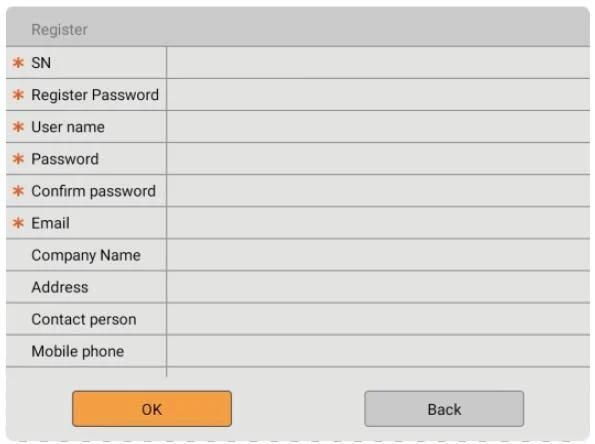Click the SN row label
595x444 pixels.
(x=41, y=63)
